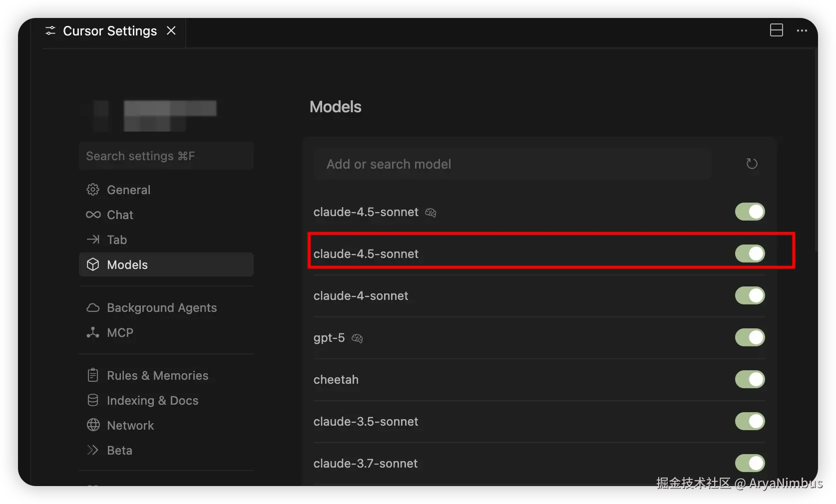
Task: Open the more actions ellipsis menu
Action: click(802, 30)
